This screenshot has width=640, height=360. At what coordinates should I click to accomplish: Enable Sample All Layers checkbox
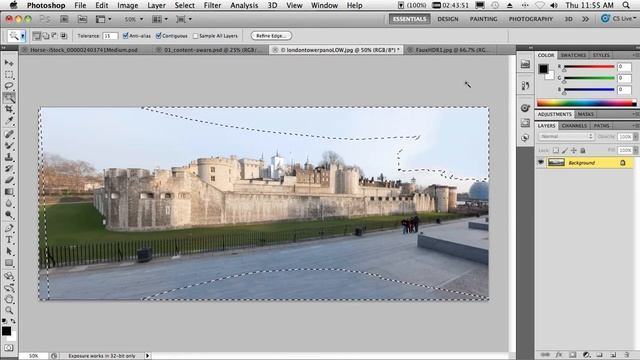pos(196,36)
